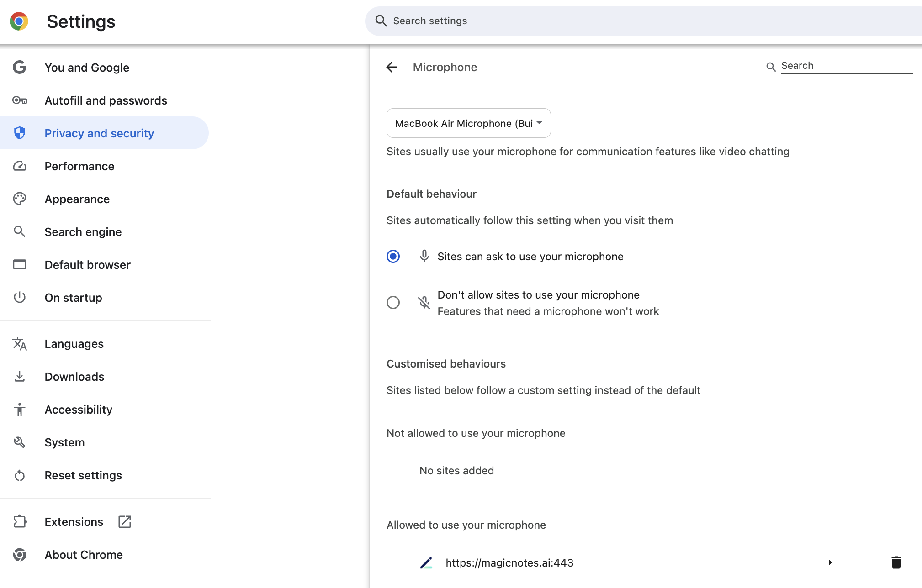
Task: Click the back arrow next to Microphone
Action: (392, 68)
